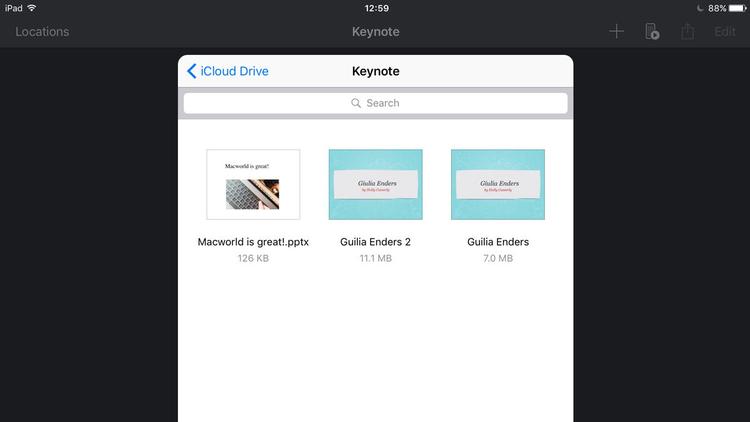Tap the Keynote title in the popover header
750x422 pixels.
[x=375, y=71]
